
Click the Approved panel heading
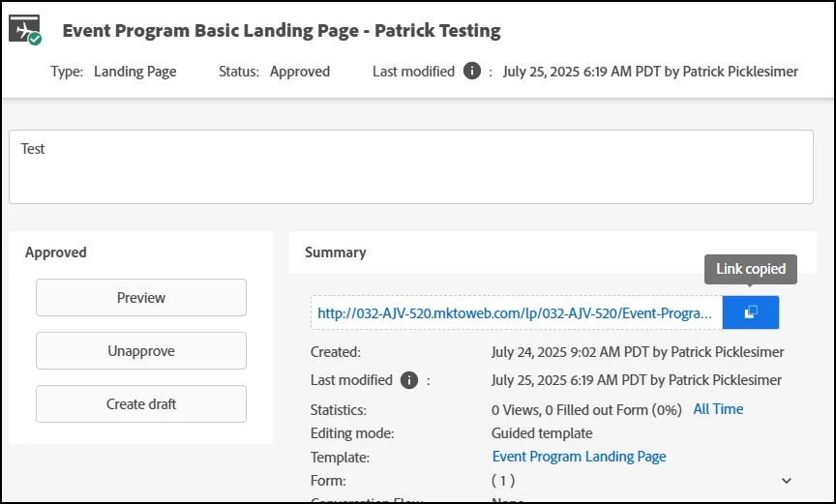[55, 252]
